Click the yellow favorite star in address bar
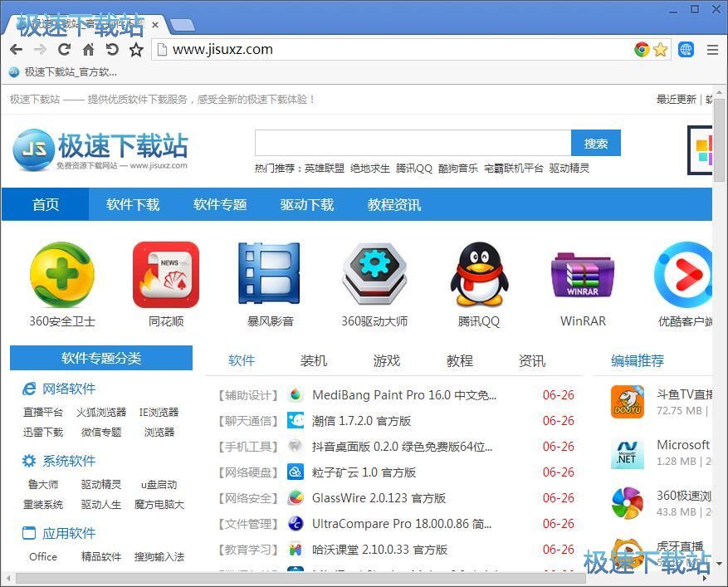 coord(660,49)
